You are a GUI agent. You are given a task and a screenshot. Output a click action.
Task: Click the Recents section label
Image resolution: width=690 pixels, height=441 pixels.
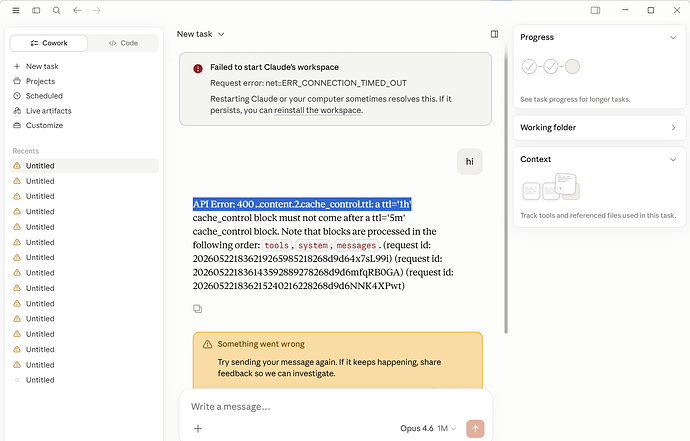26,151
